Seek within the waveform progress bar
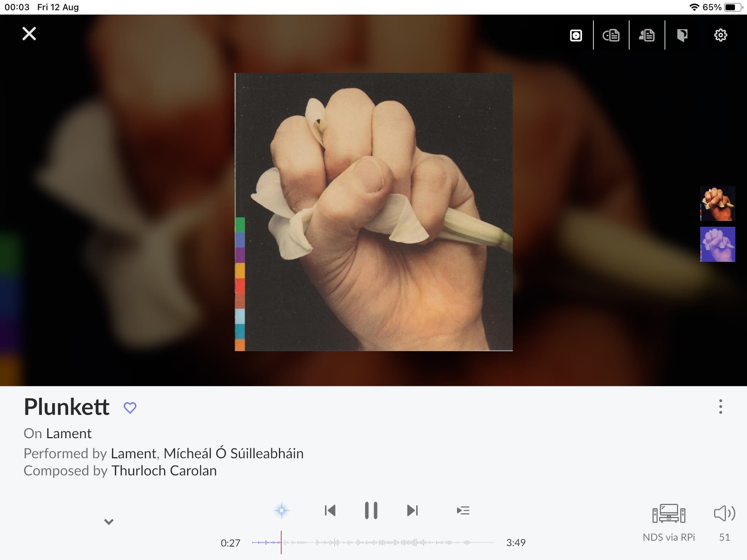 point(373,542)
